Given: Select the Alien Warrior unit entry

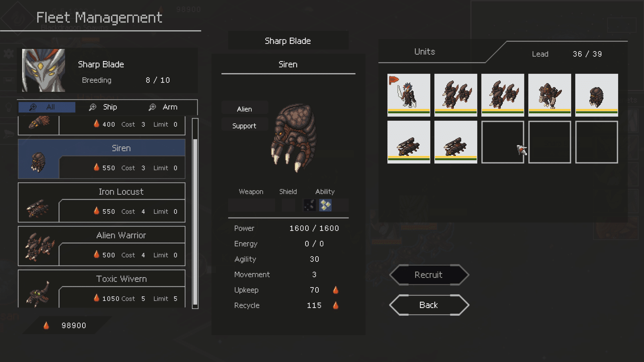Looking at the screenshot, I should click(101, 246).
